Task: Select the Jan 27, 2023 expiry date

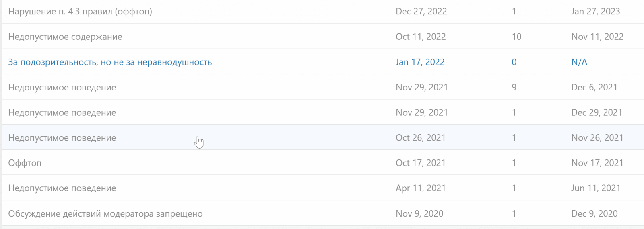Action: [595, 12]
